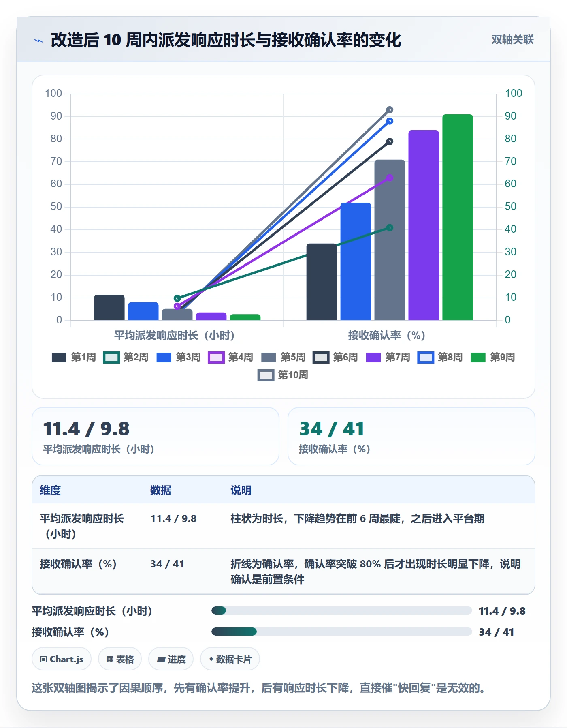Toggle 第10周 legend item
The height and width of the screenshot is (728, 567).
283,375
